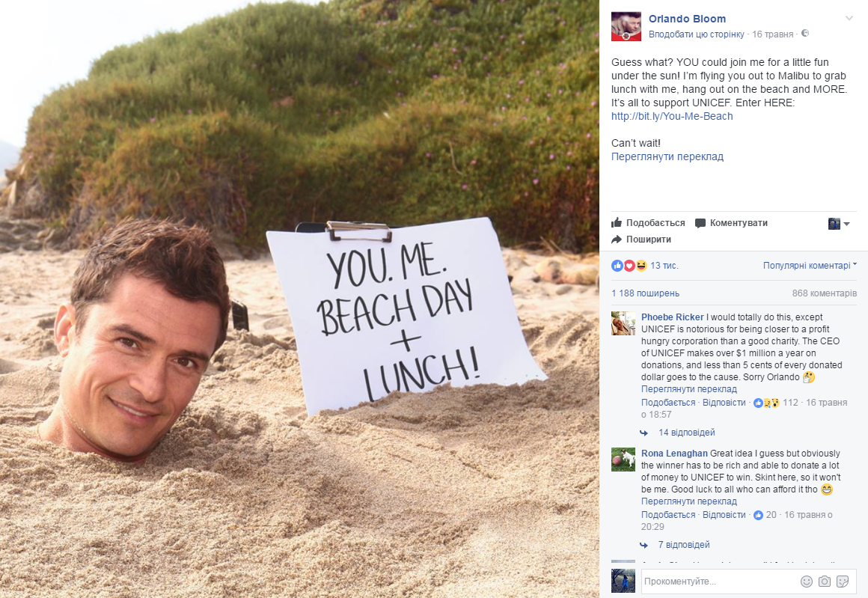The height and width of the screenshot is (598, 868).
Task: Open Orlando Bloom page avatar
Action: point(626,26)
